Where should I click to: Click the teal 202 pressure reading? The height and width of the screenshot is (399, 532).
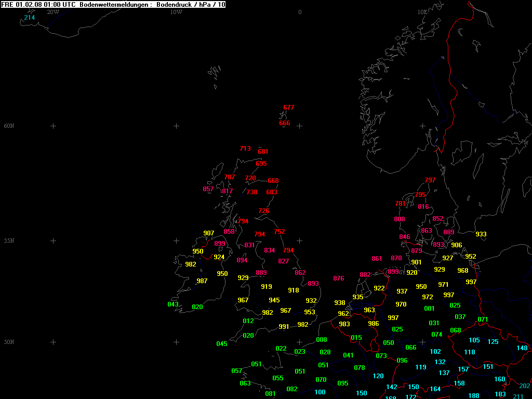[525, 386]
